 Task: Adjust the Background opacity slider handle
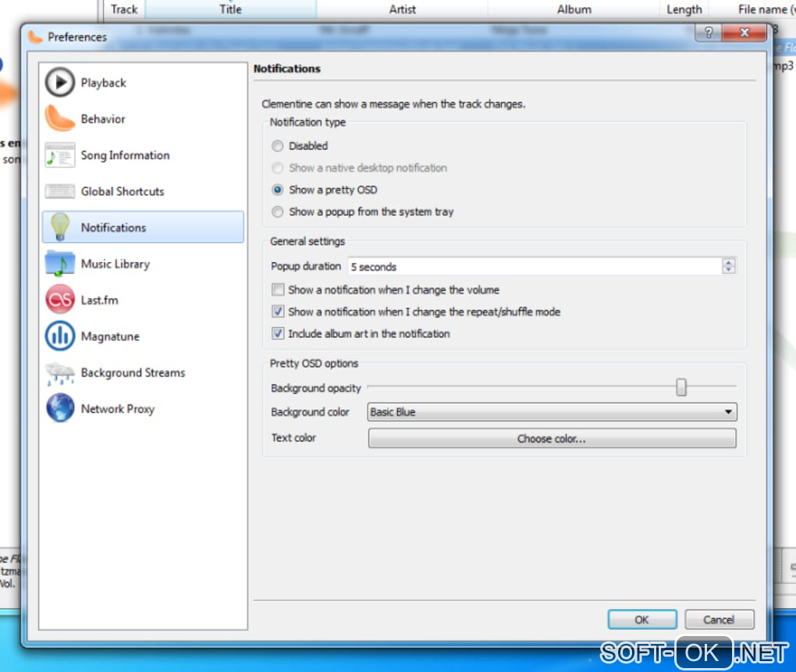click(x=681, y=387)
